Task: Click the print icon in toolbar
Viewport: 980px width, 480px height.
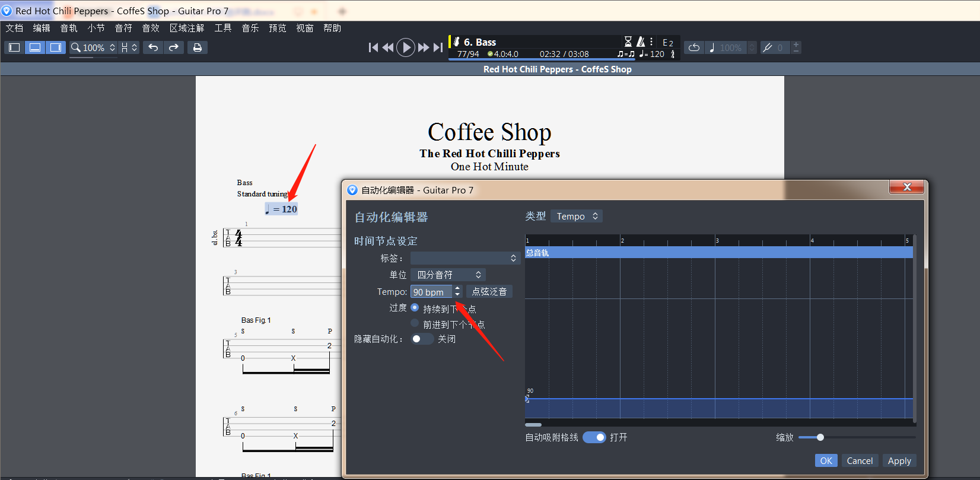Action: coord(198,47)
